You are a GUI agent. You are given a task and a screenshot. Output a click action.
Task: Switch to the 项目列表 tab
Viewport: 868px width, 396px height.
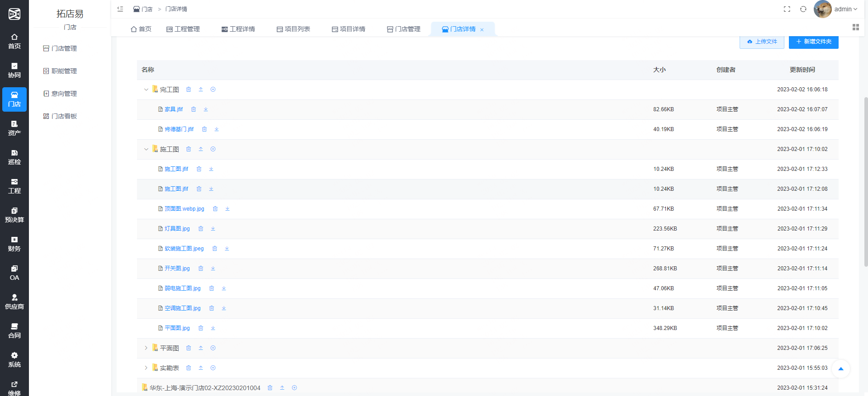[x=293, y=29]
